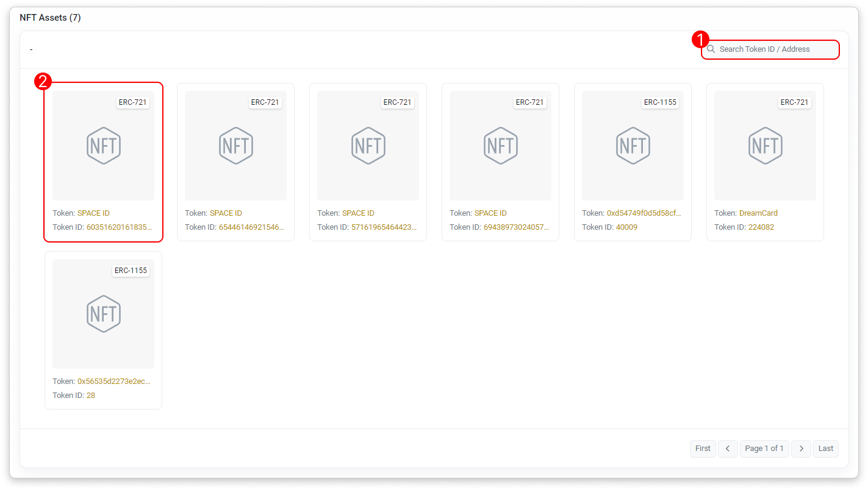
Task: Click the NFT icon for token 69438973024057
Action: 500,146
